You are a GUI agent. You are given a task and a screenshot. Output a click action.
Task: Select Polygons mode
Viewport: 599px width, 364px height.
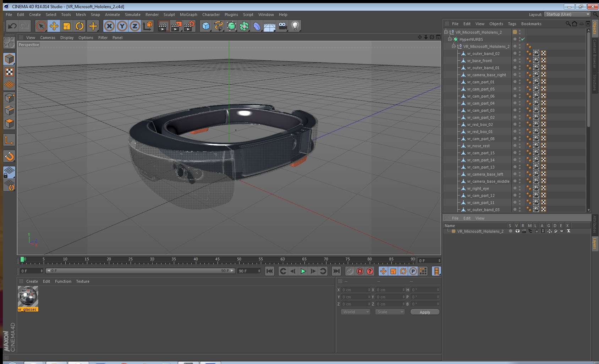pyautogui.click(x=9, y=123)
